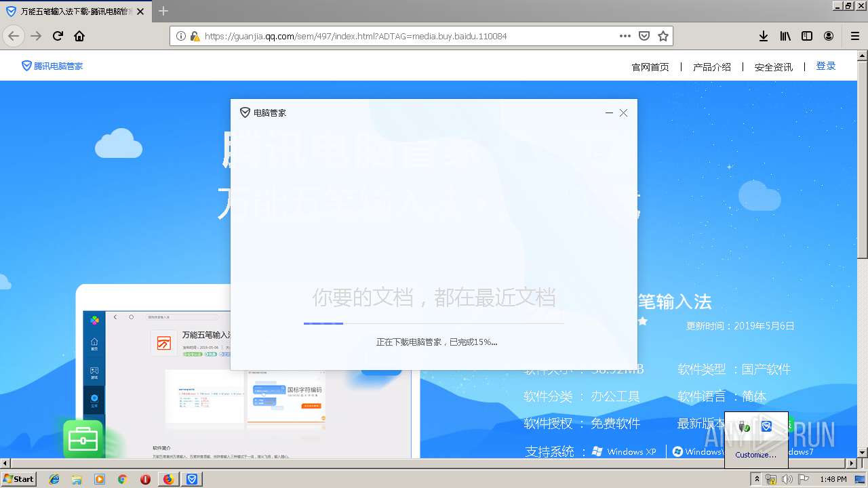
Task: Select the 万能五笔输入法下载 browser tab
Action: (x=76, y=12)
